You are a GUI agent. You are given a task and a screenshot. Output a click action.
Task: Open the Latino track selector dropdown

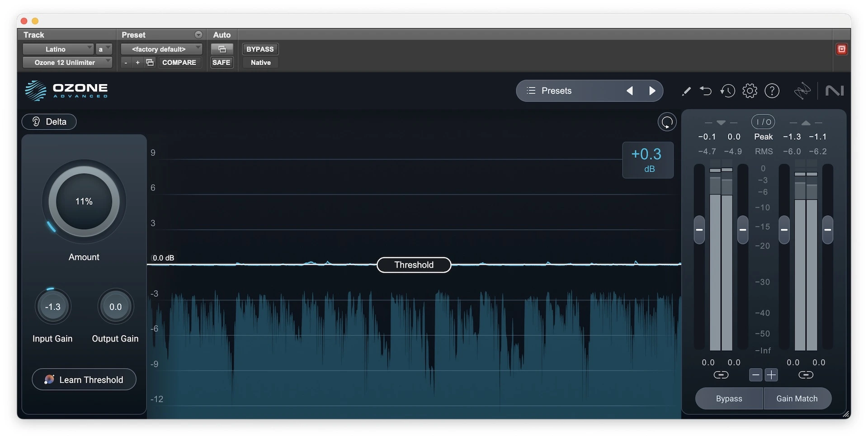(58, 49)
